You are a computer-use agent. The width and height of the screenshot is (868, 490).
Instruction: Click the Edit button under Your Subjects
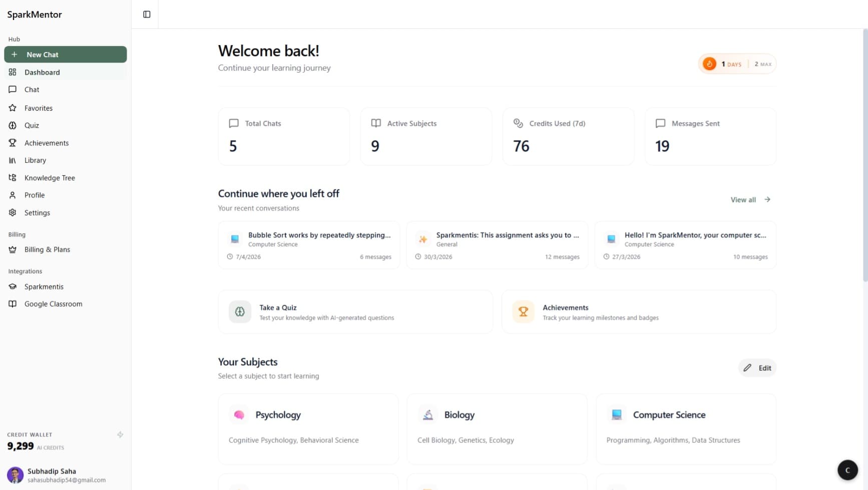click(x=757, y=367)
